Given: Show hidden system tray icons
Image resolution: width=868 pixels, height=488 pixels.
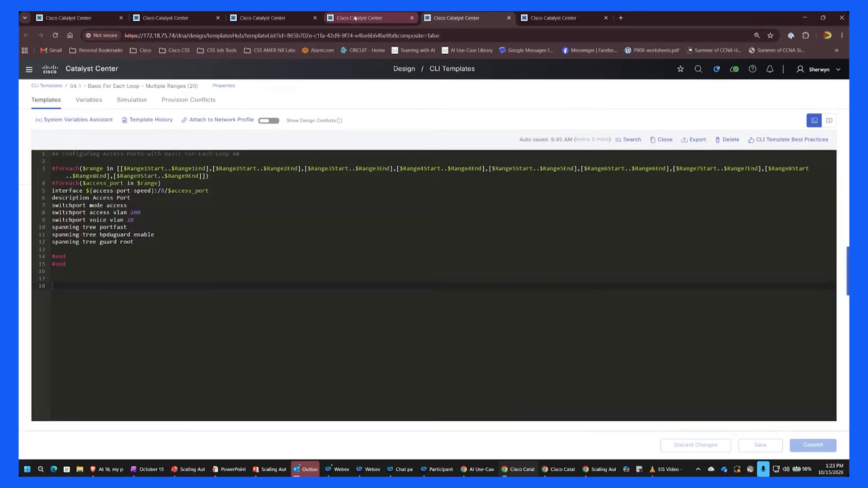Looking at the screenshot, I should (698, 469).
